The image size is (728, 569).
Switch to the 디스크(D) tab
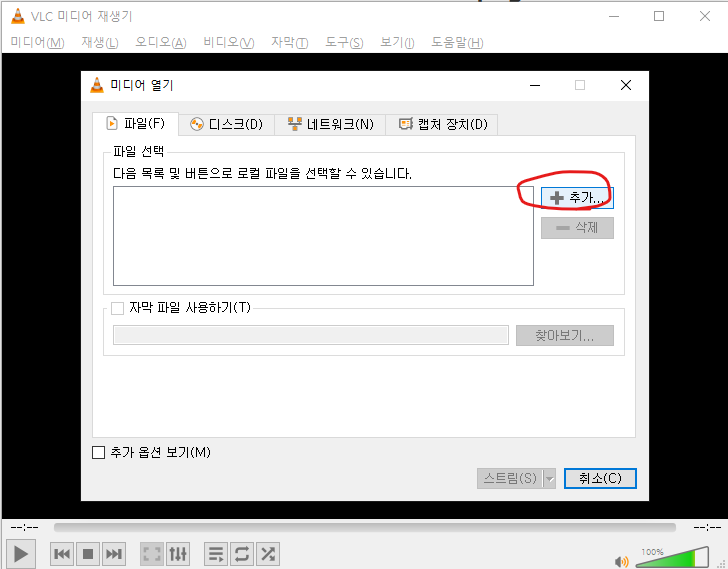pyautogui.click(x=227, y=124)
